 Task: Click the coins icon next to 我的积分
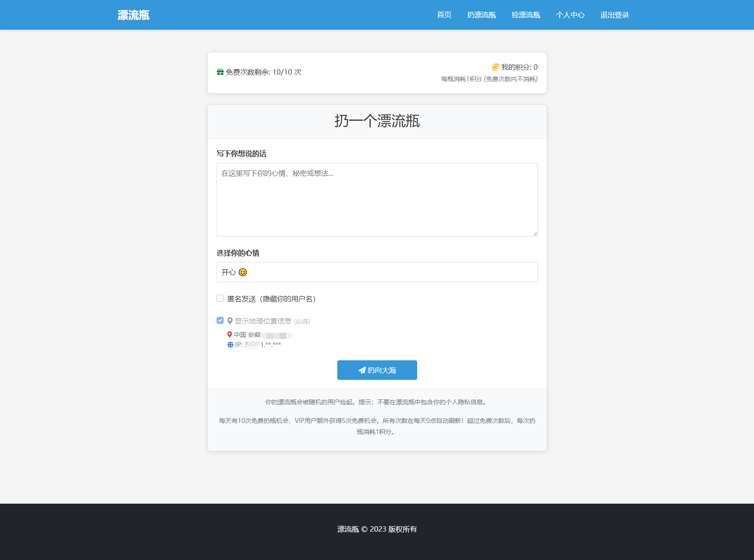[x=495, y=67]
